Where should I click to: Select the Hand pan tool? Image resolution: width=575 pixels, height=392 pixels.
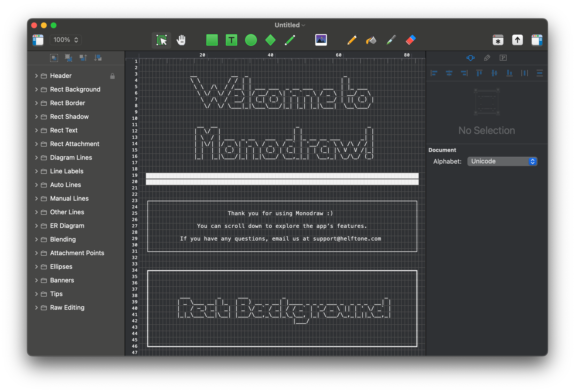point(181,40)
